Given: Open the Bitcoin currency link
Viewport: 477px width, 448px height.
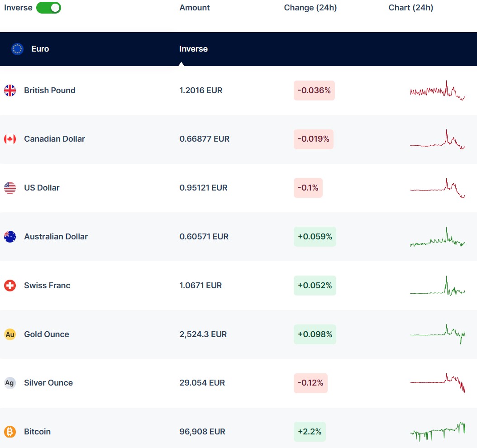Looking at the screenshot, I should click(37, 432).
